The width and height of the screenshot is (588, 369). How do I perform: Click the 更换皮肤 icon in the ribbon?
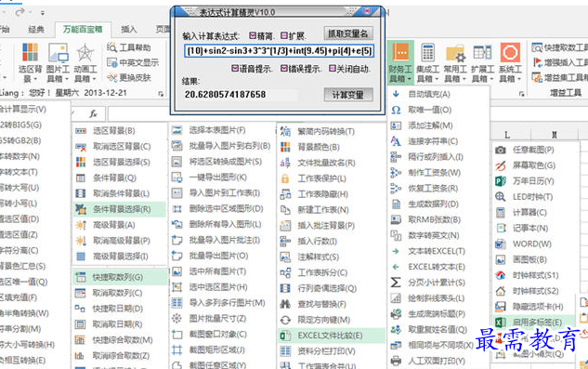[x=111, y=77]
